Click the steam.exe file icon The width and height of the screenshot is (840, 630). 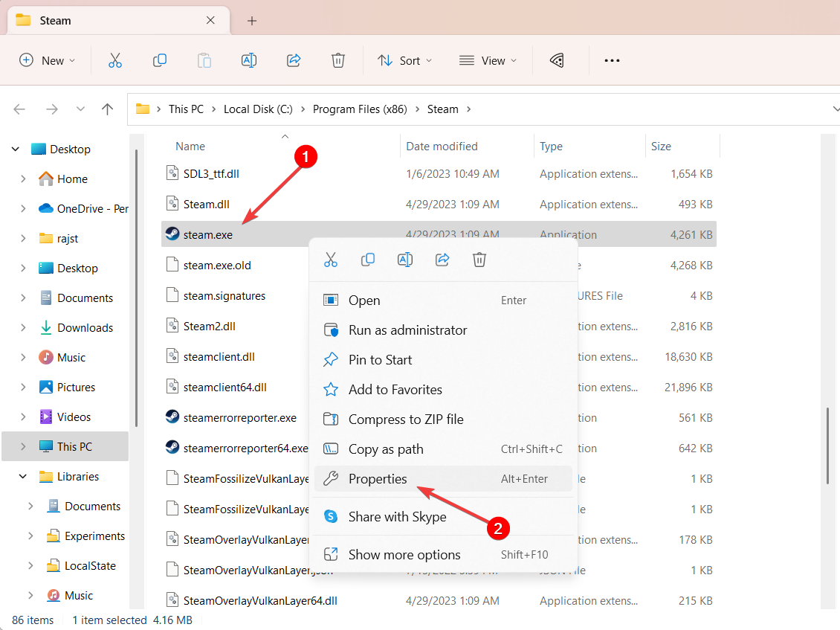172,234
